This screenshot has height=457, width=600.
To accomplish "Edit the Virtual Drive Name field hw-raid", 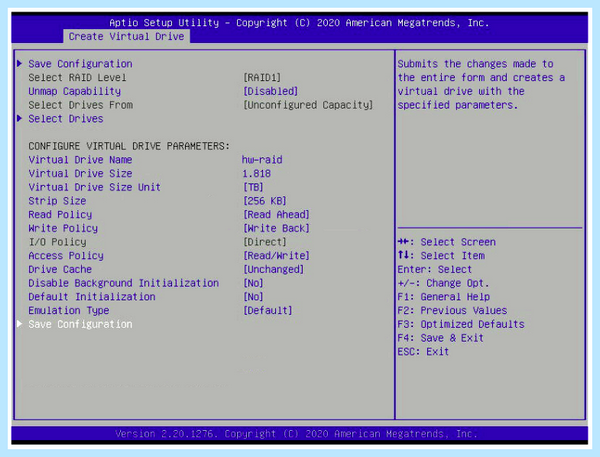I will tap(262, 160).
